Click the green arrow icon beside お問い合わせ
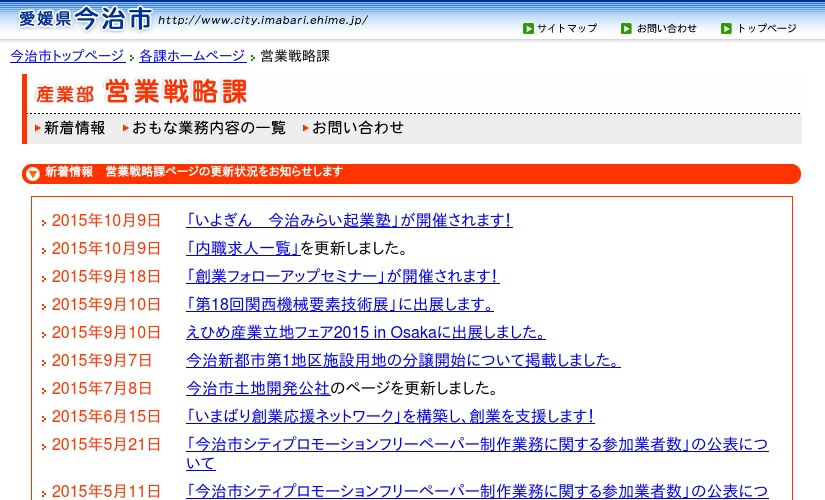The width and height of the screenshot is (825, 500). [626, 28]
